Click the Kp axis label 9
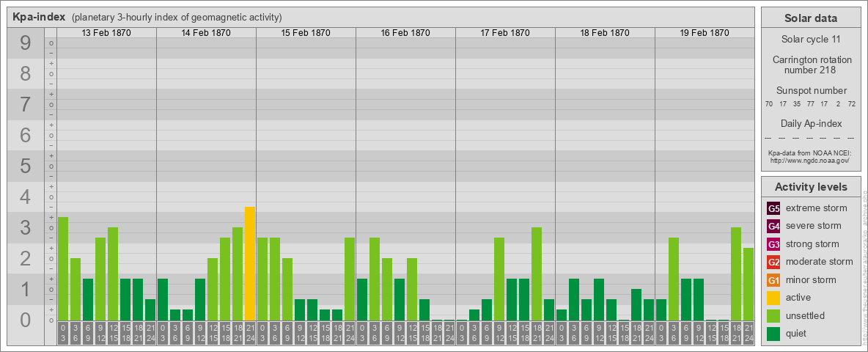The image size is (868, 352). [x=26, y=43]
